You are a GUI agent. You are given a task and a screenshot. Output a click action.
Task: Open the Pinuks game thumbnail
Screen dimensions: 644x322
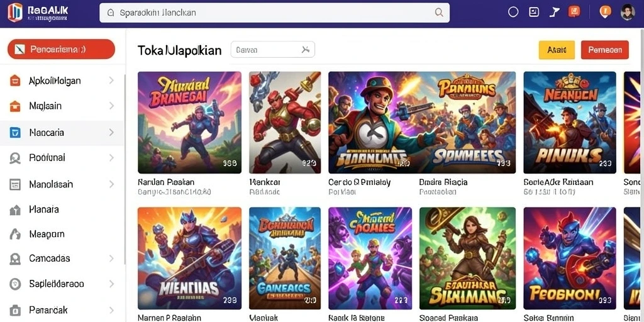tap(570, 123)
